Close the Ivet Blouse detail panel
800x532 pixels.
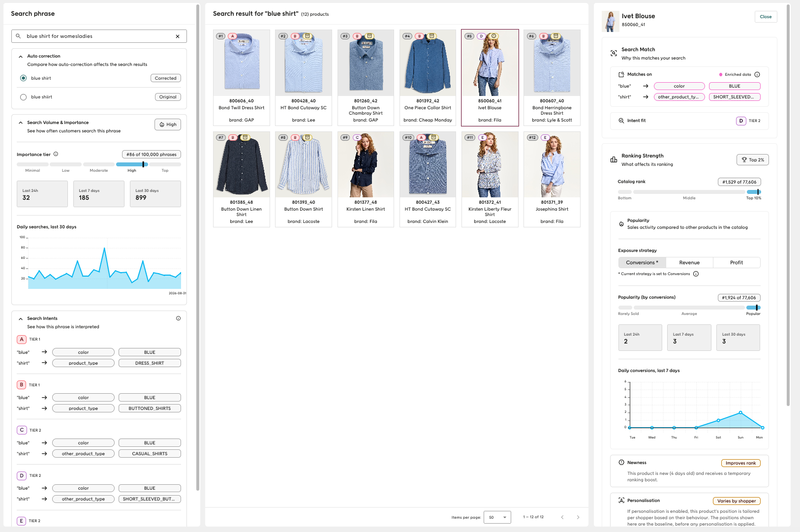pos(766,17)
